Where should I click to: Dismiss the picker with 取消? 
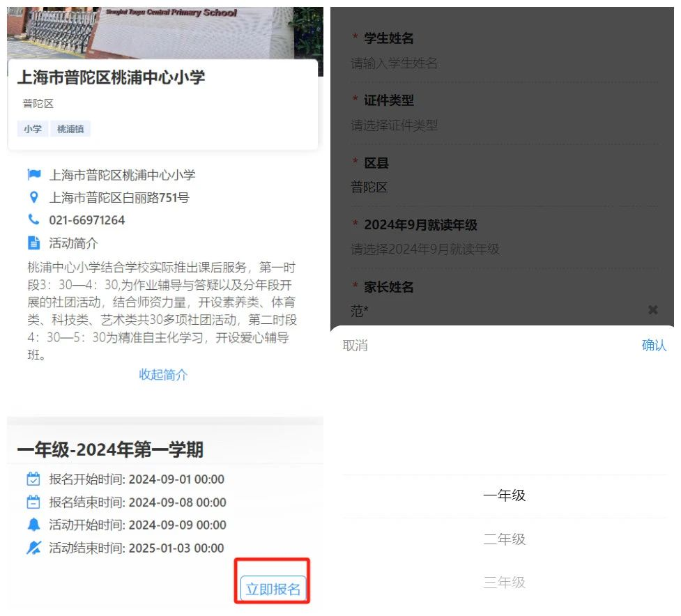click(355, 346)
